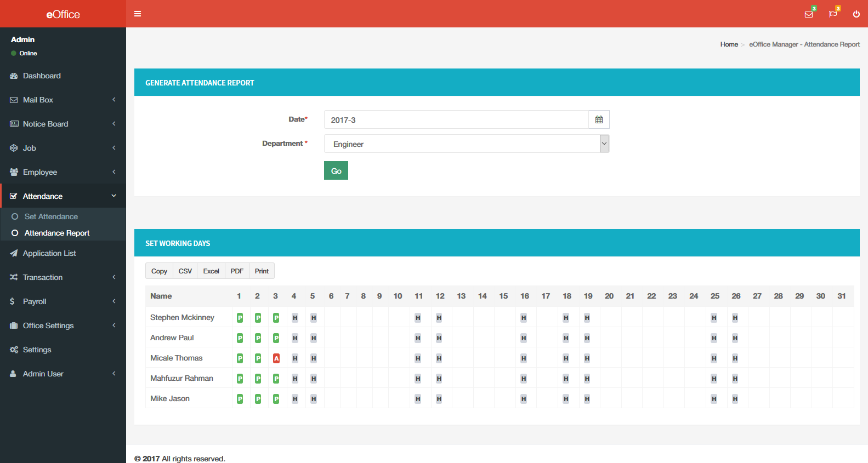Image resolution: width=868 pixels, height=463 pixels.
Task: Click the Date input field
Action: pos(456,119)
